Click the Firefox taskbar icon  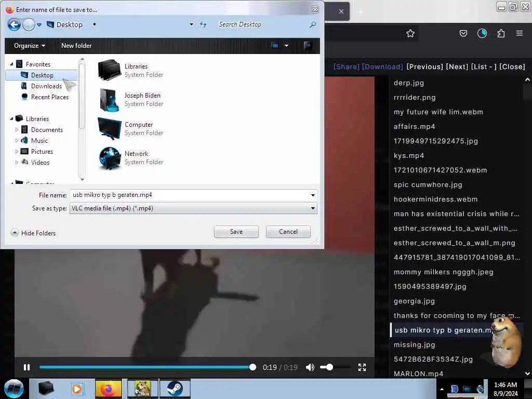(108, 389)
